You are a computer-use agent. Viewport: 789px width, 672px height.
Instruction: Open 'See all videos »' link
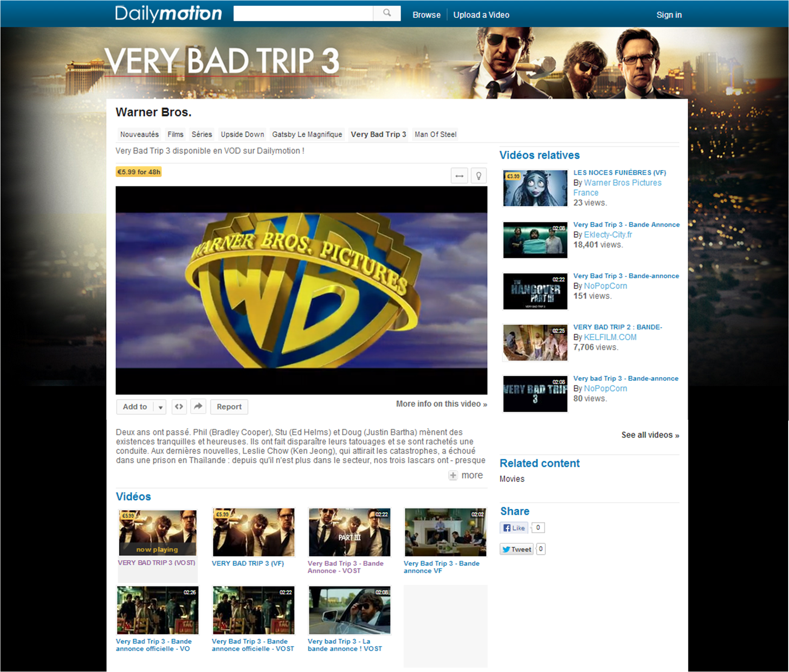coord(650,435)
